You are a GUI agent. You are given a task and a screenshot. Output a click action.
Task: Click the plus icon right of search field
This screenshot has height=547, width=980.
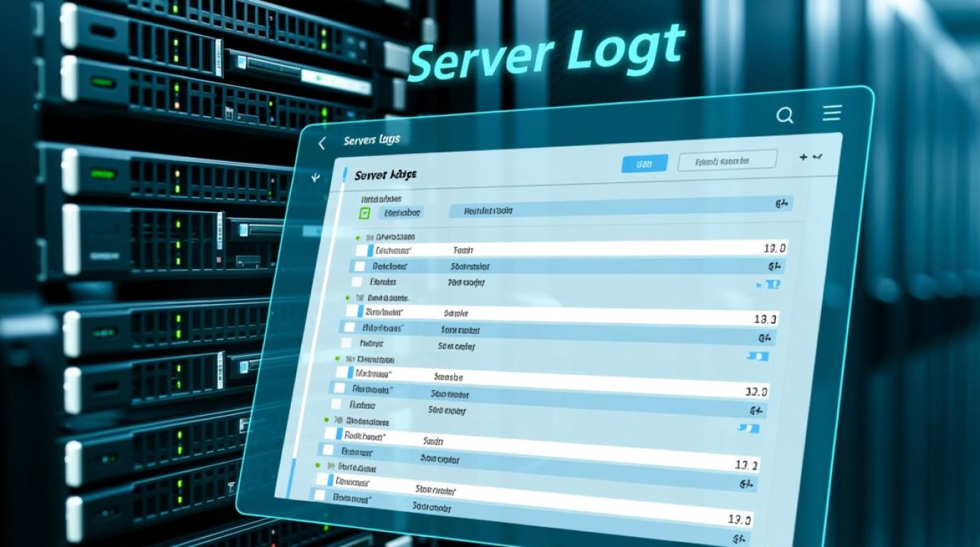(804, 157)
